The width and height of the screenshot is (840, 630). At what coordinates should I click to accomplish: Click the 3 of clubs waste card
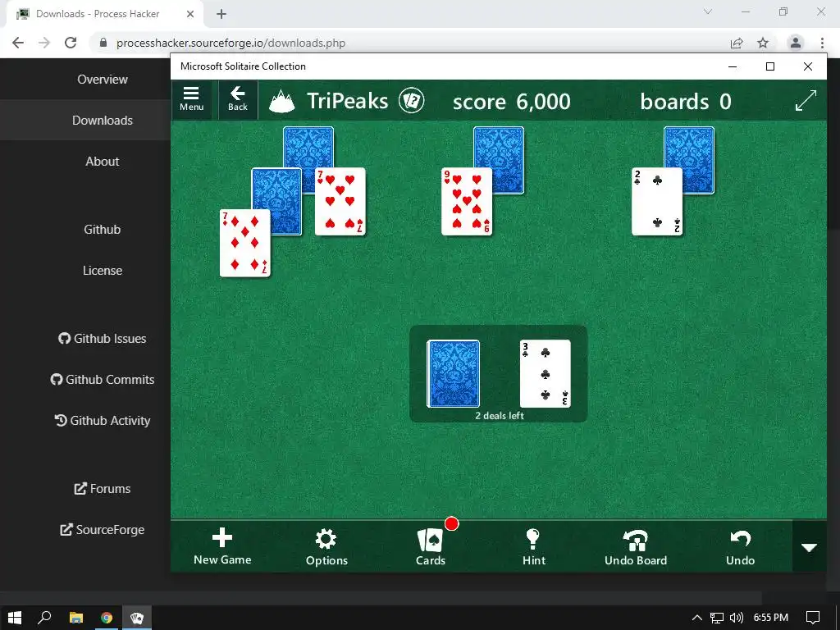coord(545,374)
